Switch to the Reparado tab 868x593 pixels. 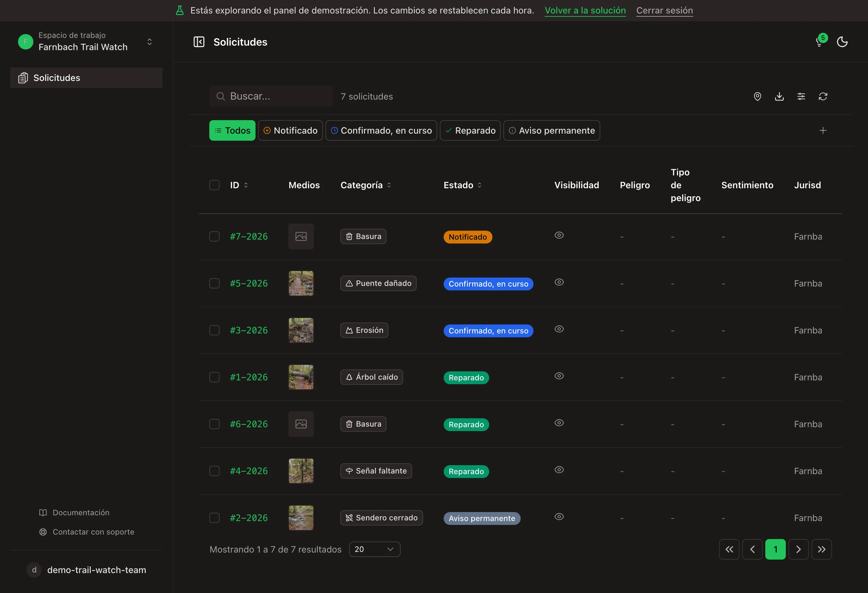click(x=470, y=130)
